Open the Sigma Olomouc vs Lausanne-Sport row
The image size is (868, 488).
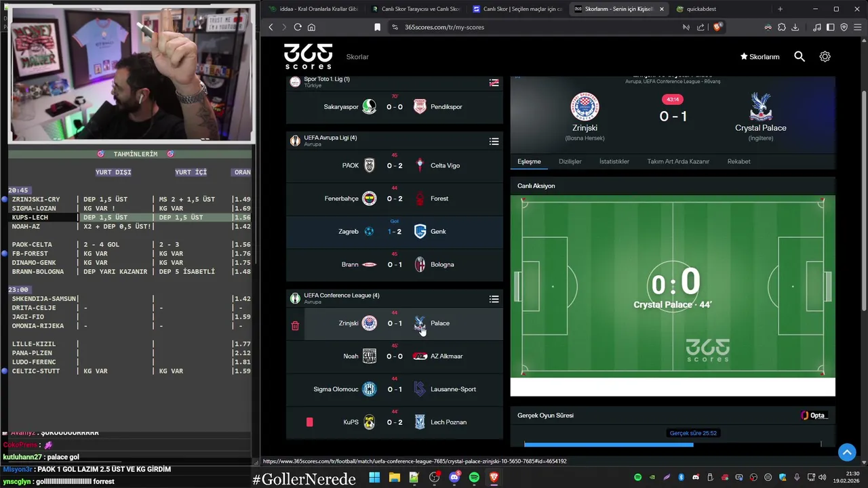coord(394,389)
